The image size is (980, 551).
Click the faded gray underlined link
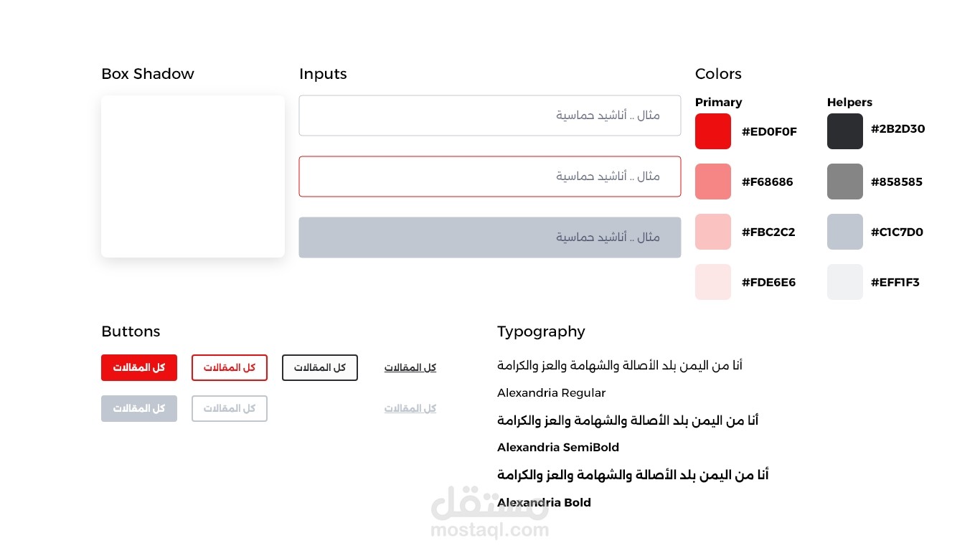tap(410, 408)
